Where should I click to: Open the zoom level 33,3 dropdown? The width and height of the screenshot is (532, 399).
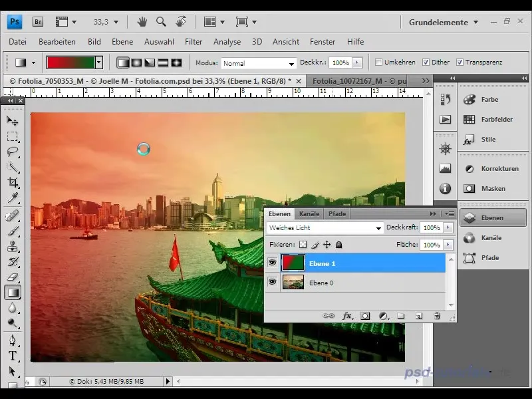pos(116,23)
